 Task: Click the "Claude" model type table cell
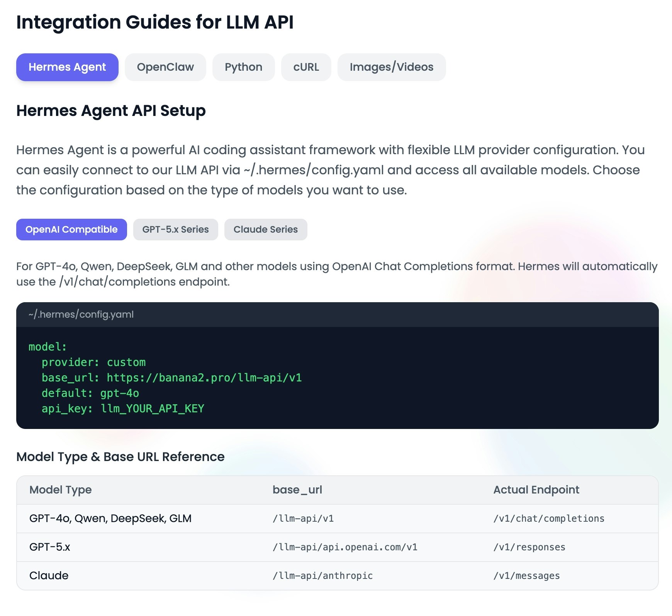click(49, 575)
